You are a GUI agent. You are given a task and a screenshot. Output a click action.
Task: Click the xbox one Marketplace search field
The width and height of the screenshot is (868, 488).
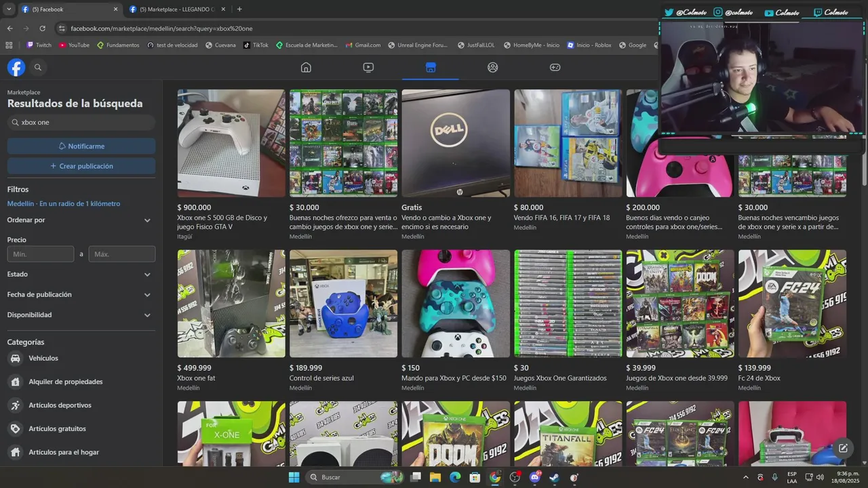coord(81,123)
